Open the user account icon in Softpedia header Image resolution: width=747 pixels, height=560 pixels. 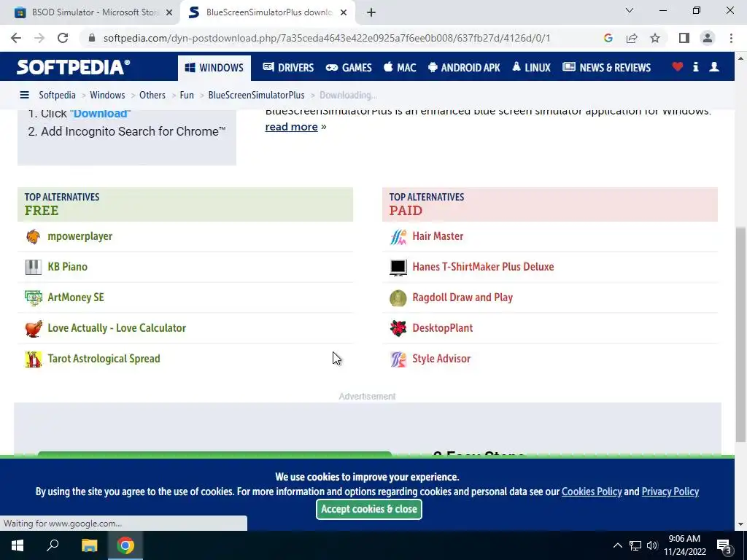(x=714, y=66)
